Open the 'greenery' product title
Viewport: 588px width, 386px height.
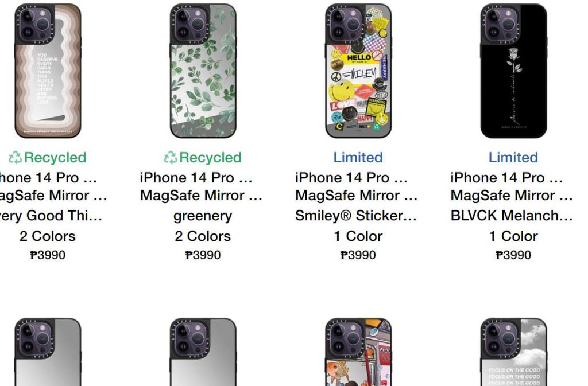(203, 216)
